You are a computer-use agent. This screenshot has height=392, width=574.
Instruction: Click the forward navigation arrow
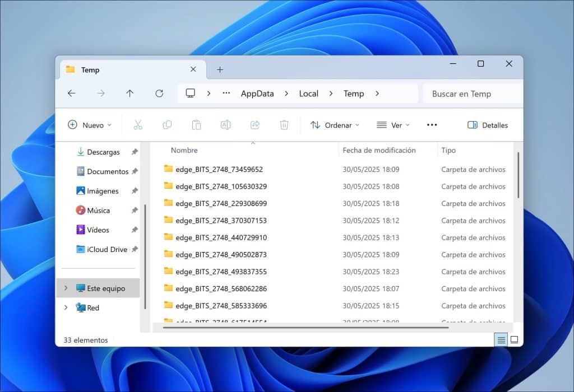101,94
